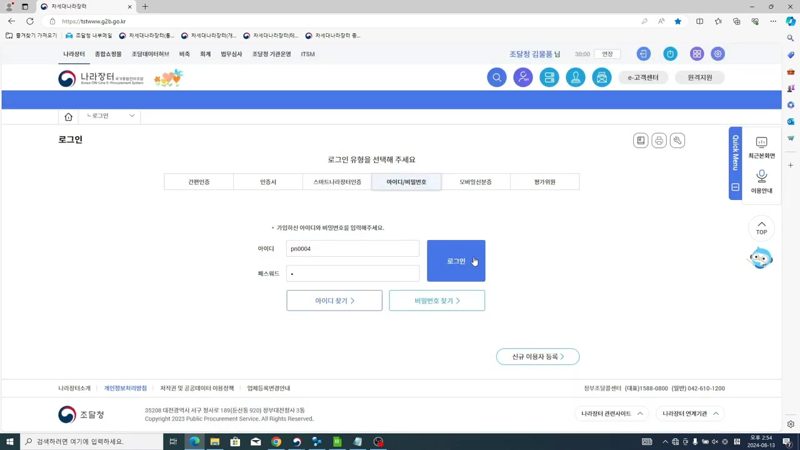
Task: Click the 연장 session extend button
Action: pyautogui.click(x=607, y=54)
